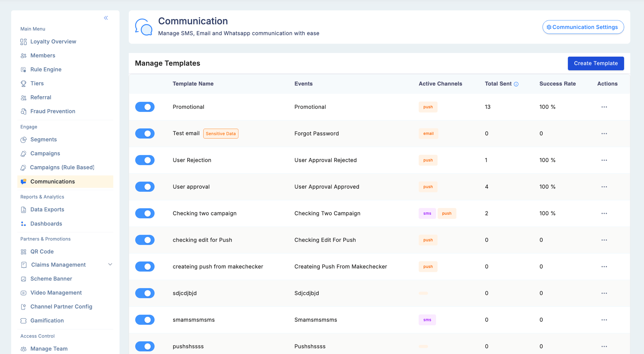Click the Tiers trophy icon

24,84
